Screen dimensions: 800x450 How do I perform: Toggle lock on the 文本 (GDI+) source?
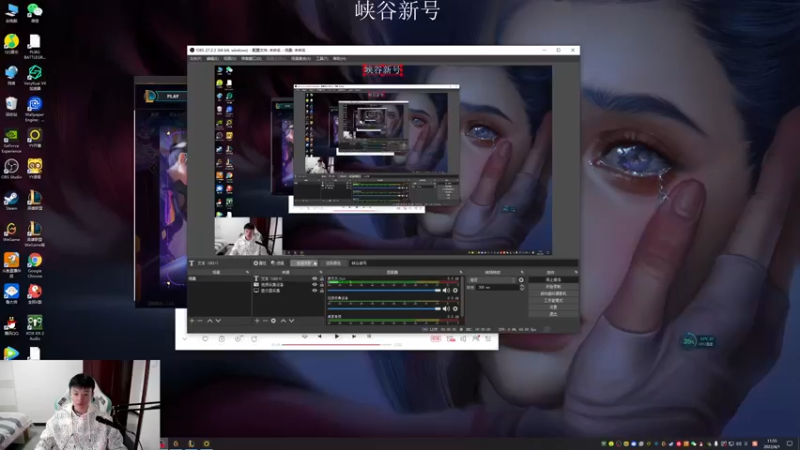pyautogui.click(x=321, y=279)
